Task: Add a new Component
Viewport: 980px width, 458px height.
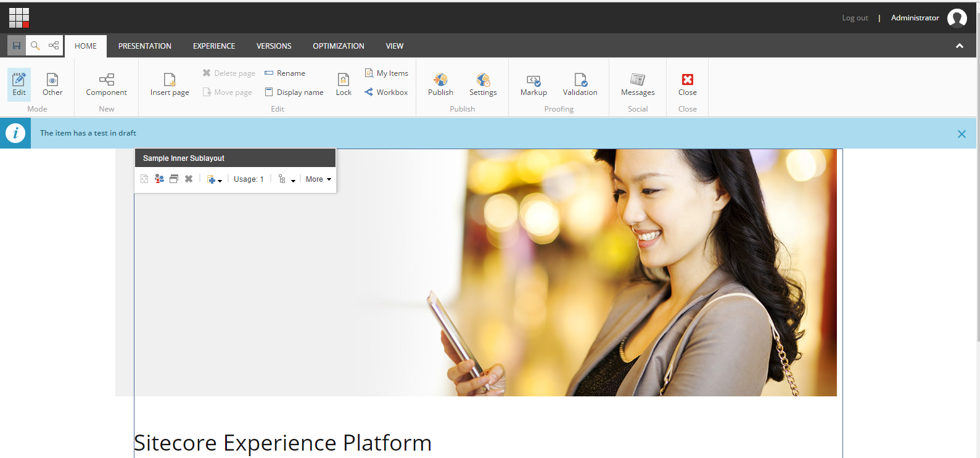Action: point(107,84)
